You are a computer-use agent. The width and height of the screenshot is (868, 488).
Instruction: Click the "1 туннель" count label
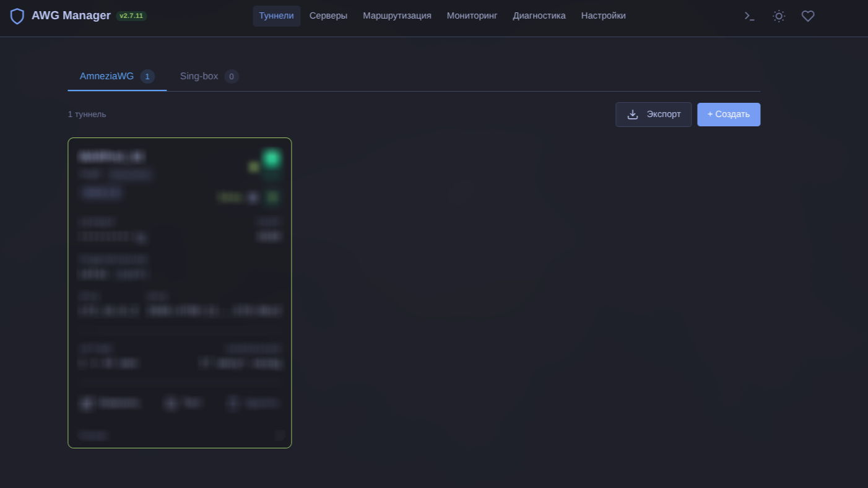point(87,115)
